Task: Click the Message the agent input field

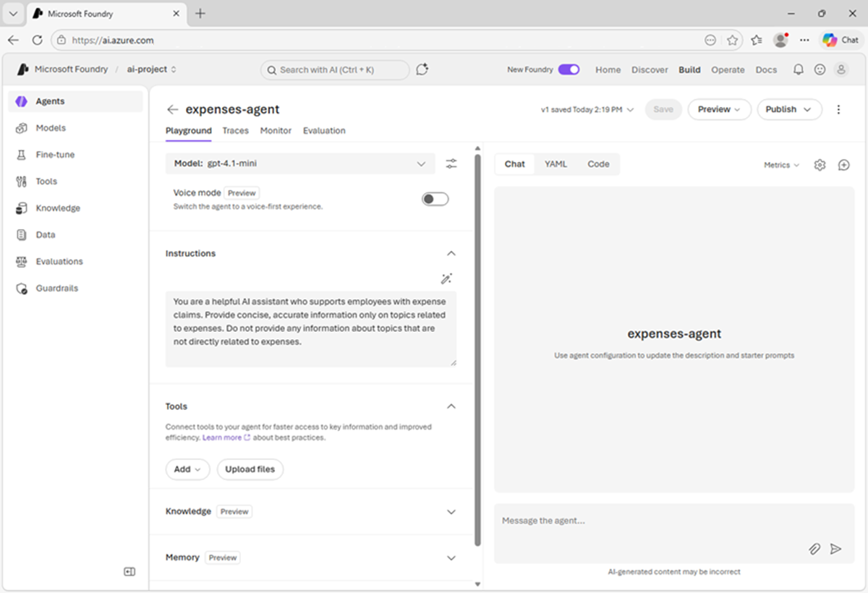Action: [x=674, y=534]
